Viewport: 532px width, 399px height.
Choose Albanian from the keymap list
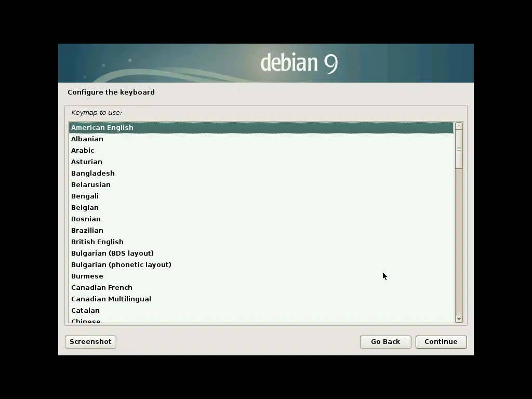261,139
